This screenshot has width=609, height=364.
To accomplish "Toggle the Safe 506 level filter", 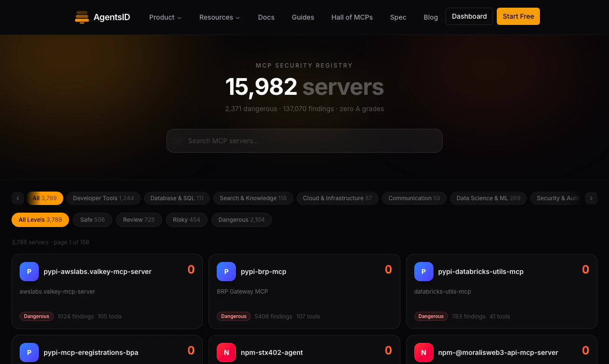I will 92,220.
